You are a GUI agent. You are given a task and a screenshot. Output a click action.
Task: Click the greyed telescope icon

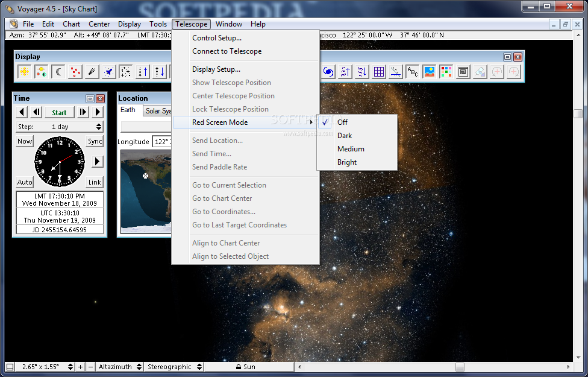click(x=480, y=71)
